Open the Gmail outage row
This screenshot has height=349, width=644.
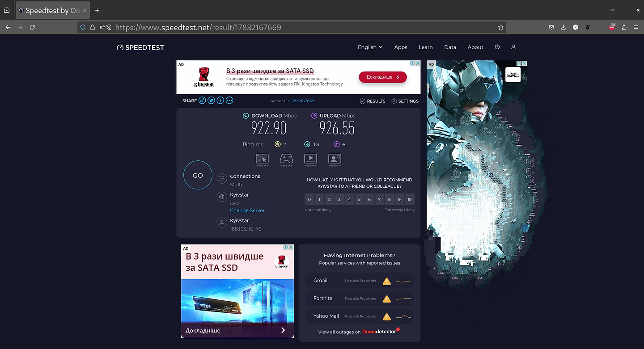pos(360,281)
